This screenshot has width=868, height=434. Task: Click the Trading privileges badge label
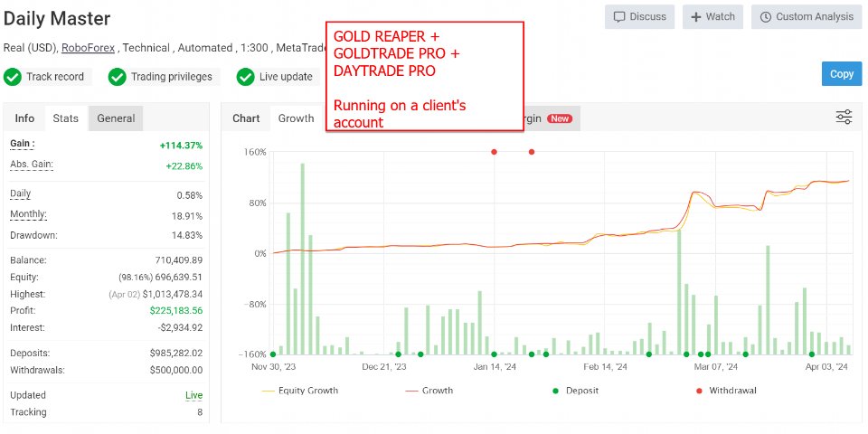[x=171, y=77]
